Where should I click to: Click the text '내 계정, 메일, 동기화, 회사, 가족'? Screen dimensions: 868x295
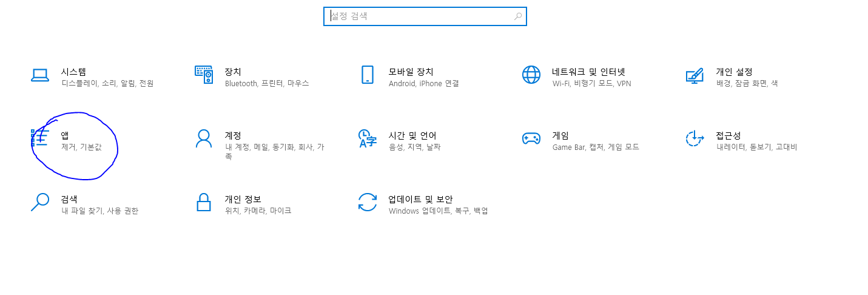[275, 151]
